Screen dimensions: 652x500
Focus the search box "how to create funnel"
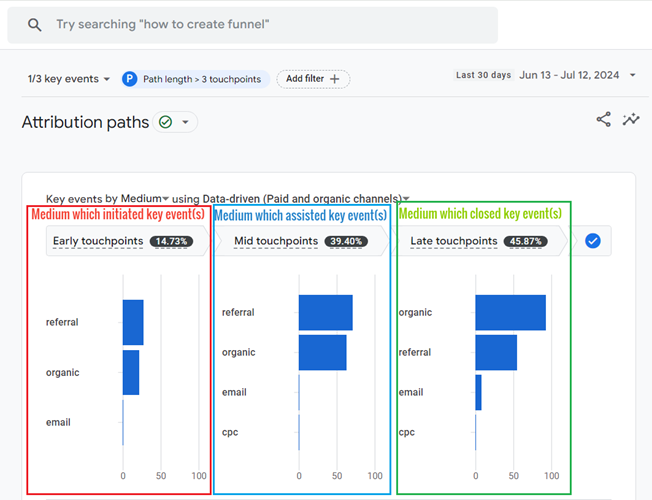point(252,25)
